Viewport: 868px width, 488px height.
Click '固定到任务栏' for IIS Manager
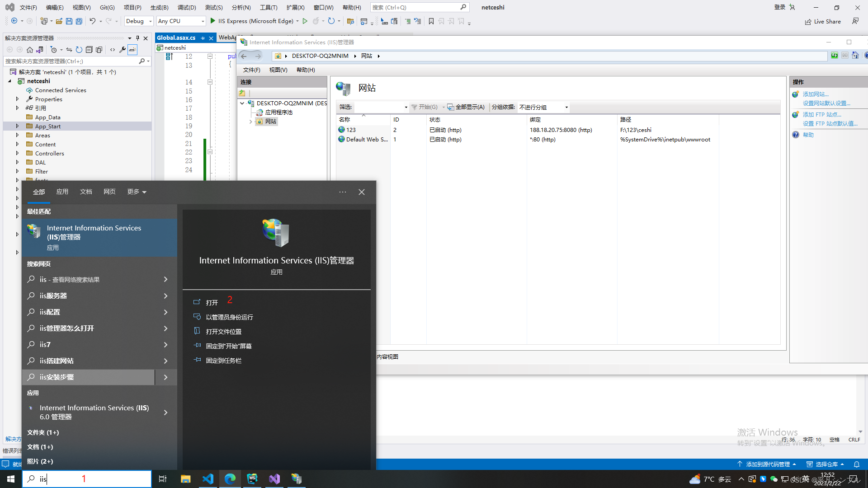point(224,360)
